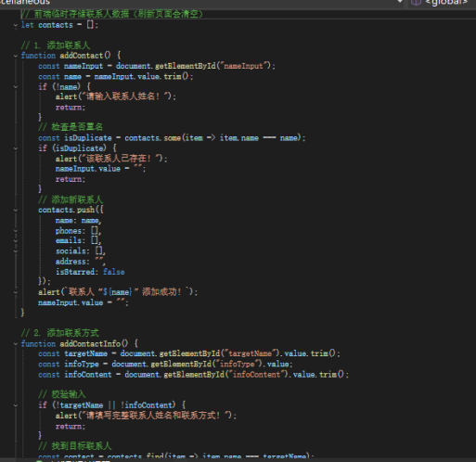
Task: Click the string "请填写完整联系人姓名和联系方式！"
Action: (x=155, y=416)
